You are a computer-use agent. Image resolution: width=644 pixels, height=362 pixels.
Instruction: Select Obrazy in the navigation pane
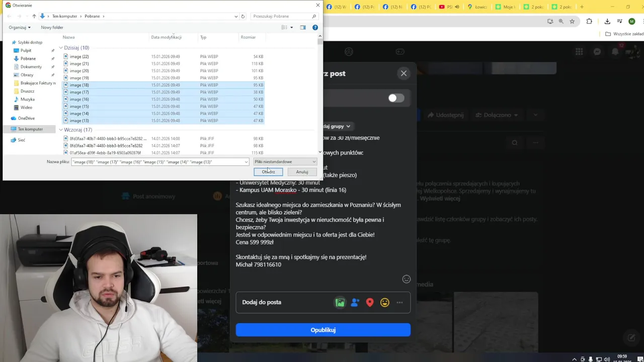click(x=27, y=75)
